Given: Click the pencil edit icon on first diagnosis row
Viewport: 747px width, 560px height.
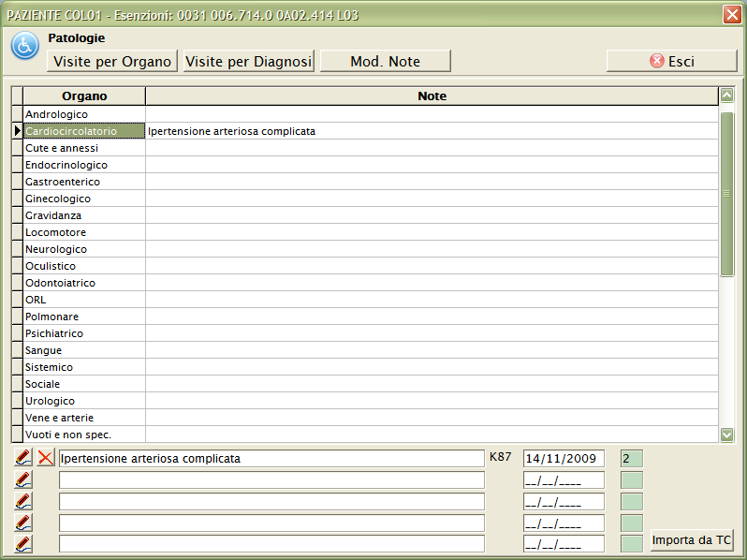Looking at the screenshot, I should [x=24, y=458].
